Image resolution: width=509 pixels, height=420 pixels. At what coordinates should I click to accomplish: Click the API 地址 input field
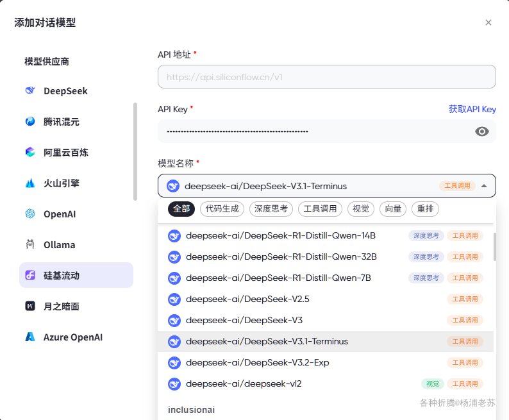point(326,76)
